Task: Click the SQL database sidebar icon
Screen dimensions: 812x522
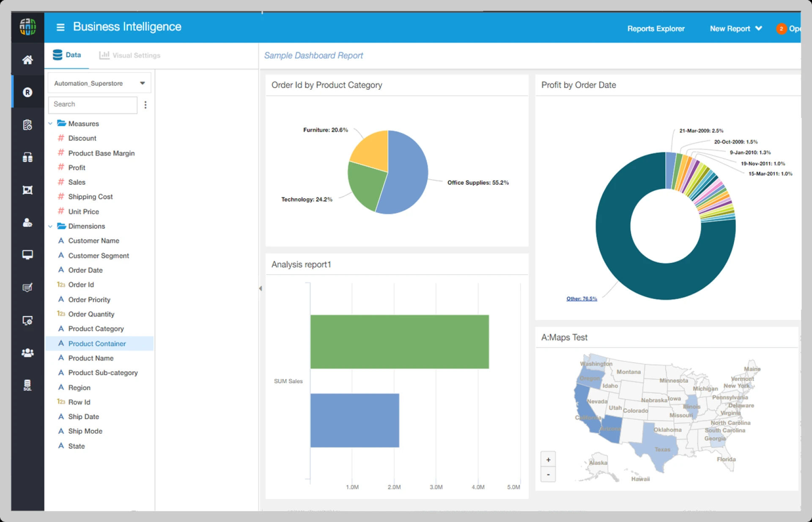Action: [x=27, y=385]
